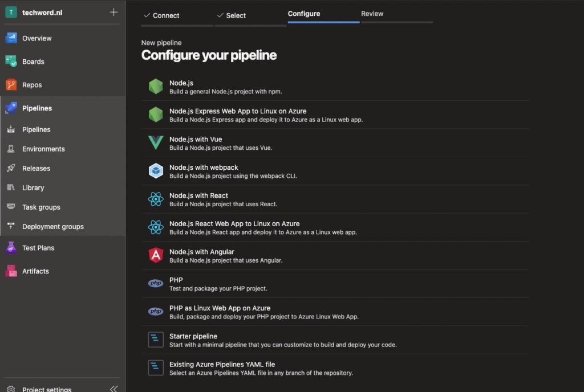Choose the Node.js pipeline template title
584x392 pixels.
tap(181, 83)
